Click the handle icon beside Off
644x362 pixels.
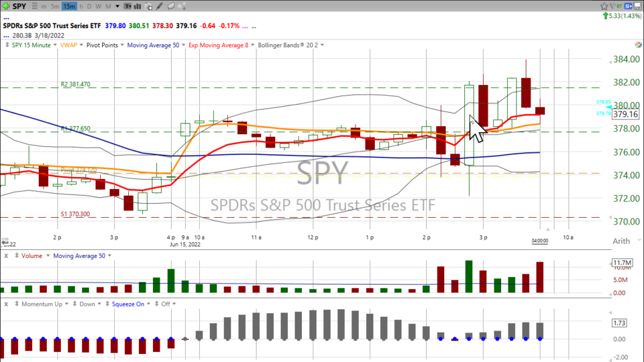click(156, 304)
